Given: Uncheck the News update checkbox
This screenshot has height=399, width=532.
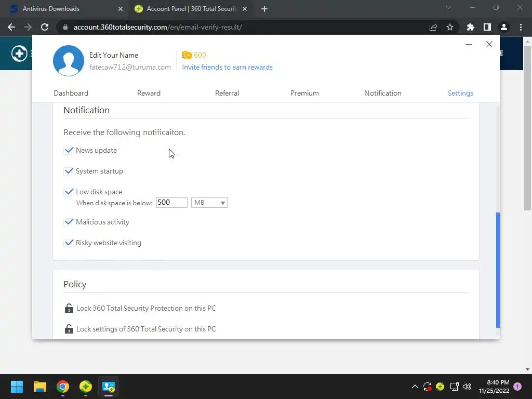Looking at the screenshot, I should (x=69, y=150).
